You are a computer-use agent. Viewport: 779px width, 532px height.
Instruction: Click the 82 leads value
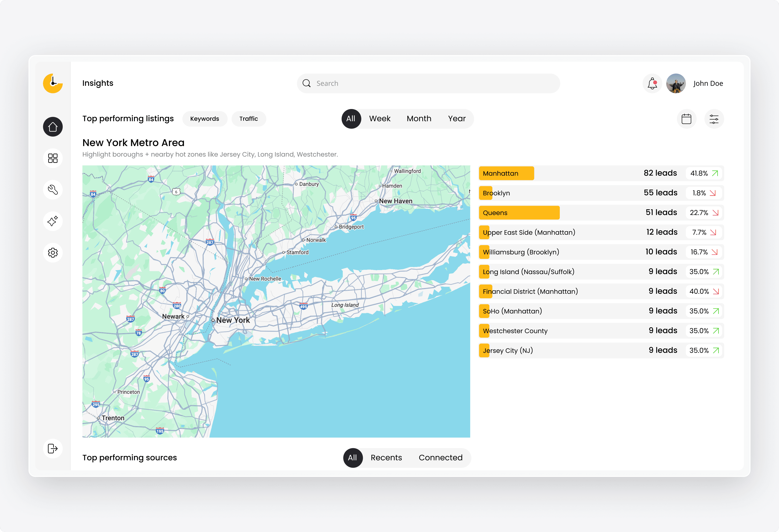click(660, 173)
